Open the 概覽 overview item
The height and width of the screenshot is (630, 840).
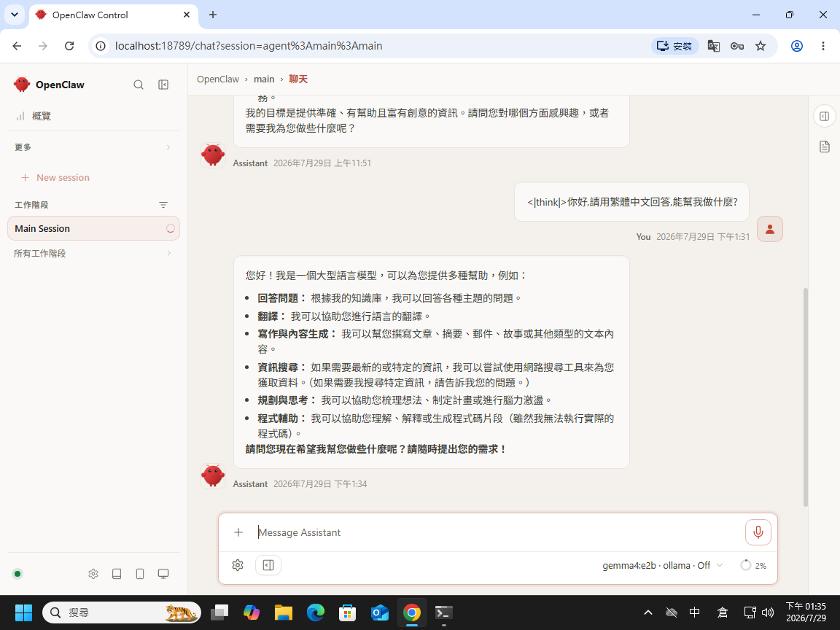pos(93,116)
